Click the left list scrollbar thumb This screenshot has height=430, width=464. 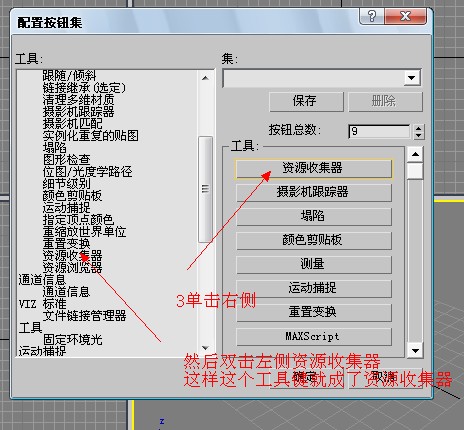coord(205,189)
